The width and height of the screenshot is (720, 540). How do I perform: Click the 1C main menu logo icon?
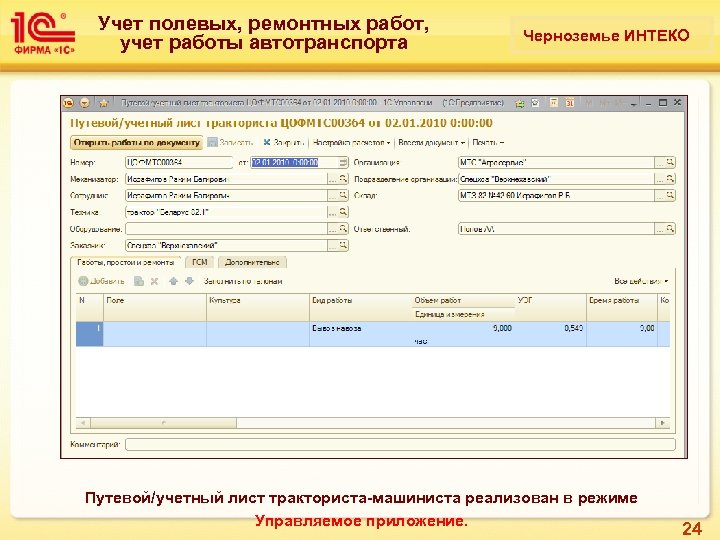click(68, 103)
